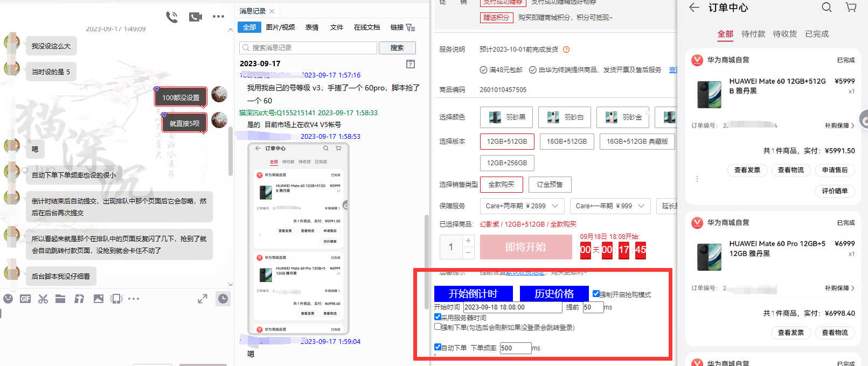Start a voice call from chat header
868x366 pixels.
point(172,17)
